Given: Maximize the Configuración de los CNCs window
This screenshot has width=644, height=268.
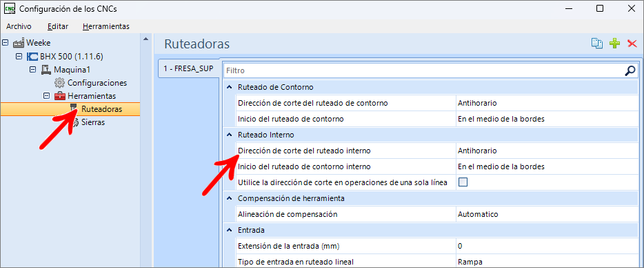Looking at the screenshot, I should tap(600, 8).
